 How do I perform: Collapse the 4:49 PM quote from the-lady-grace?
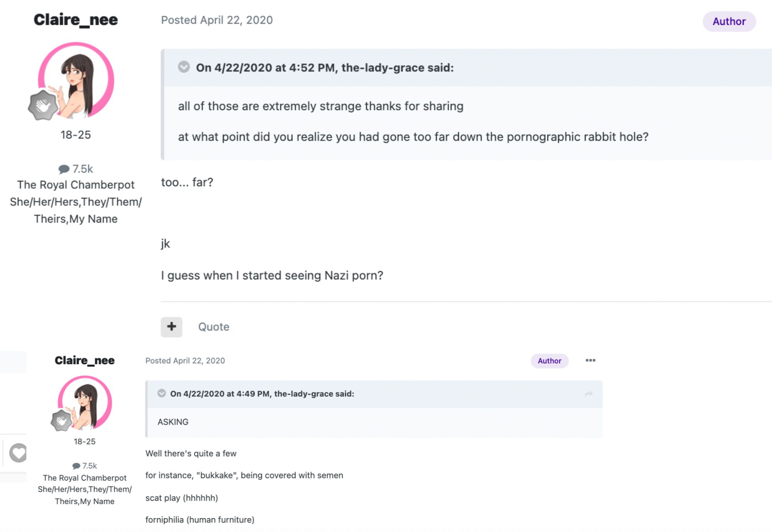click(x=161, y=393)
